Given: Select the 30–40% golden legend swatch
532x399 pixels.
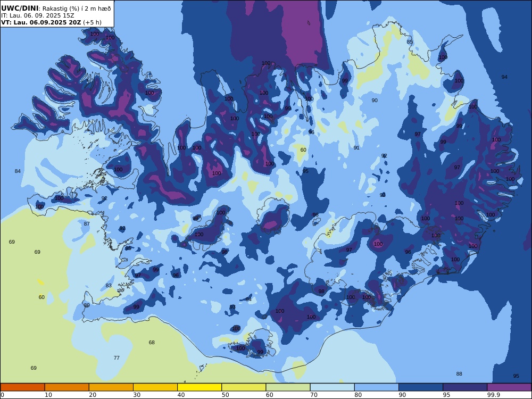Looking at the screenshot, I should click(x=155, y=387).
